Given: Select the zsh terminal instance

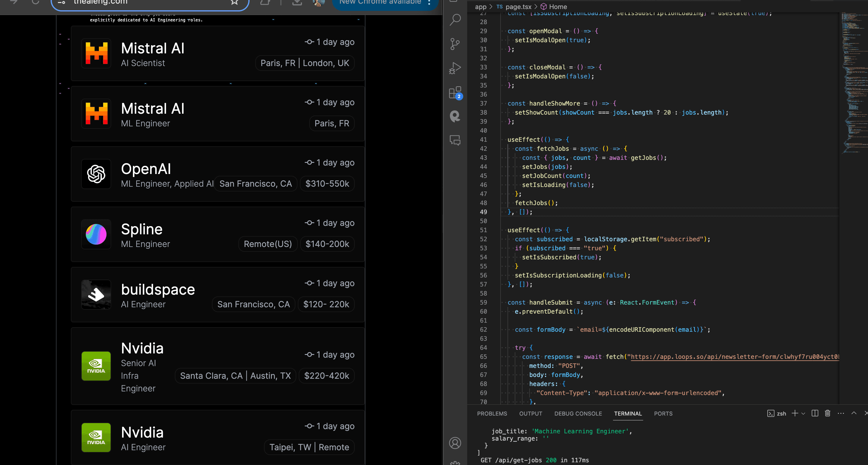Looking at the screenshot, I should 777,414.
